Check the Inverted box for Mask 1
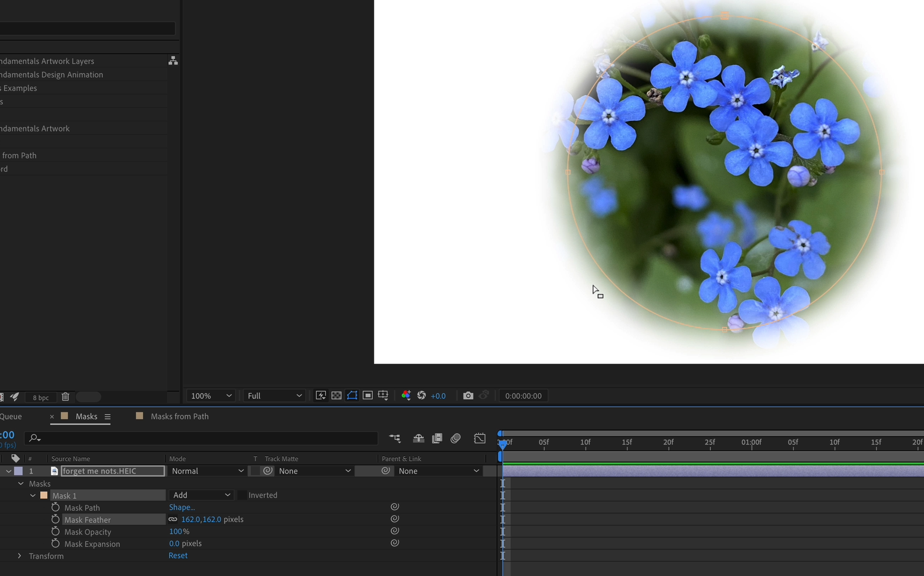Image resolution: width=924 pixels, height=576 pixels. pyautogui.click(x=242, y=495)
